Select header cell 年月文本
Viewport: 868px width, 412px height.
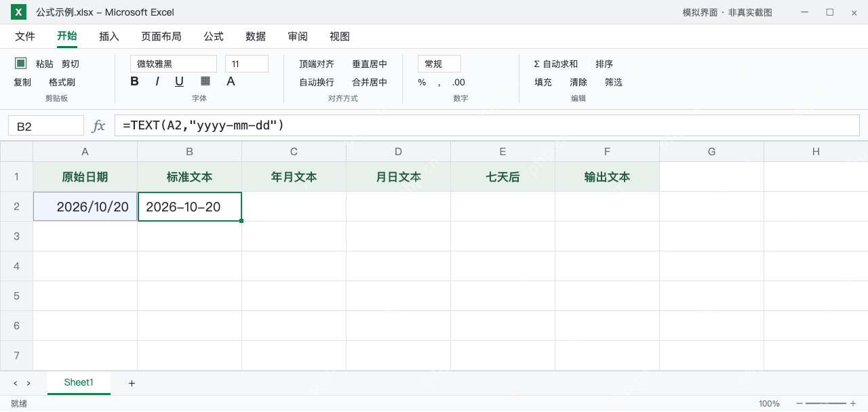tap(294, 177)
